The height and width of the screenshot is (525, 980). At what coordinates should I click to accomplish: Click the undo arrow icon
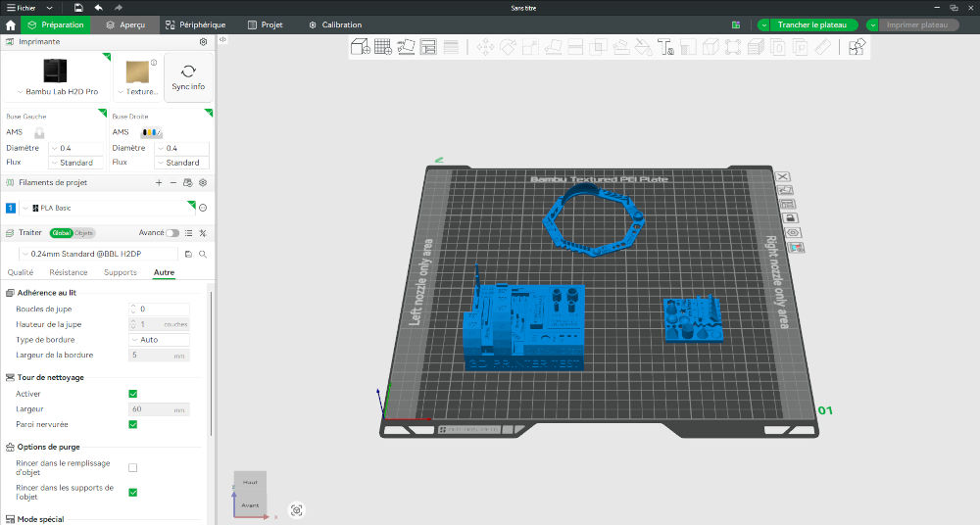point(99,8)
